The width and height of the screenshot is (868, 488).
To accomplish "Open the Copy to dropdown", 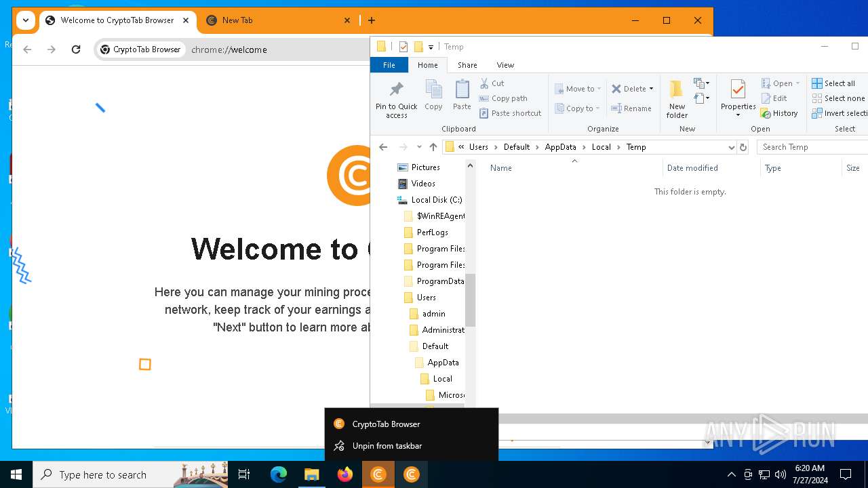I will [577, 108].
